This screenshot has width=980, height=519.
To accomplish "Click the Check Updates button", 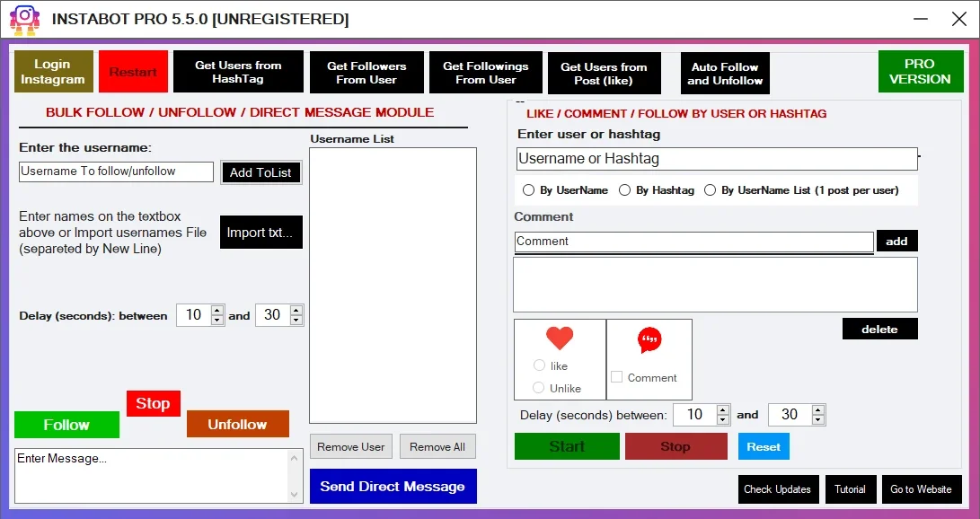I will [x=778, y=489].
